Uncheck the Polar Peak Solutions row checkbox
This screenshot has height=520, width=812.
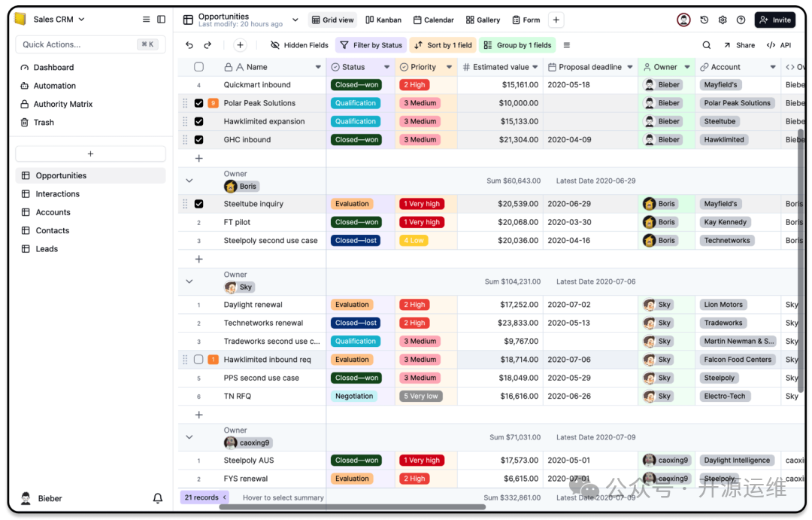(x=198, y=103)
